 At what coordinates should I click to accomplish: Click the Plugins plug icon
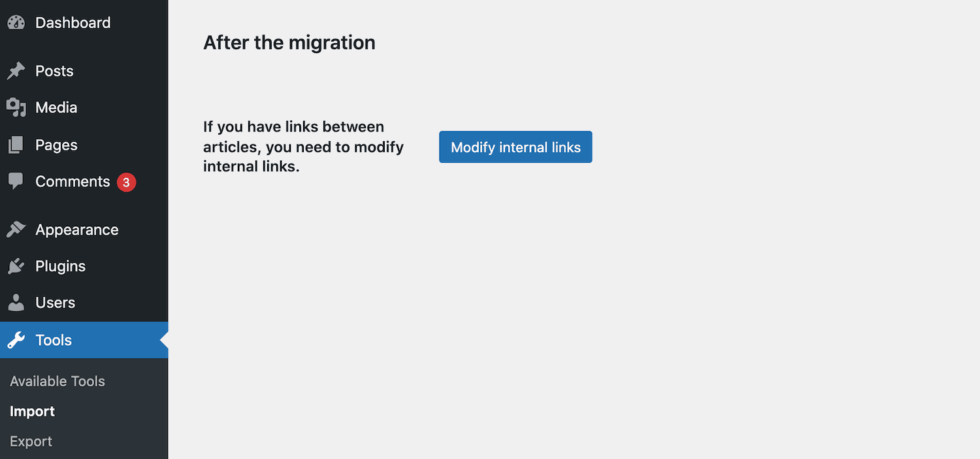pyautogui.click(x=16, y=267)
